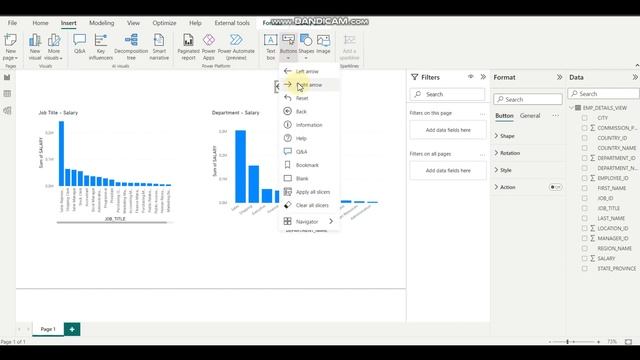The height and width of the screenshot is (360, 640).
Task: Choose Q&A option in Buttons menu
Action: [309, 152]
